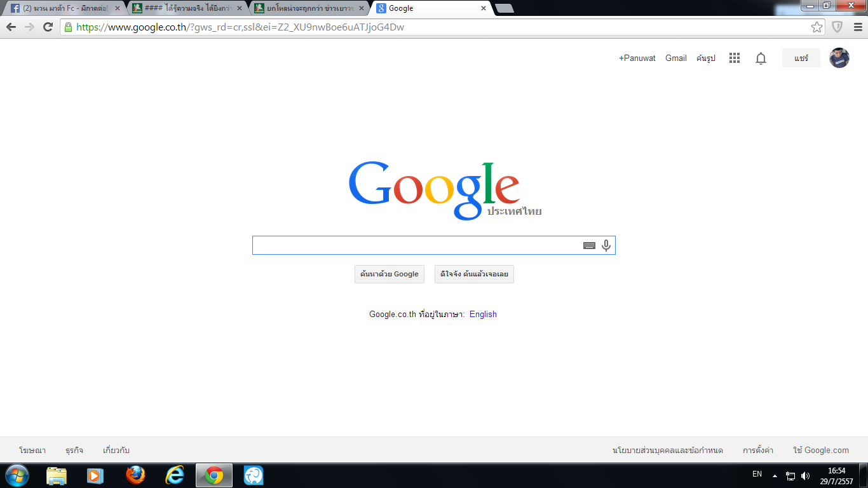Open the การตั้งค่า settings link
Screen dimensions: 868x488
(758, 451)
